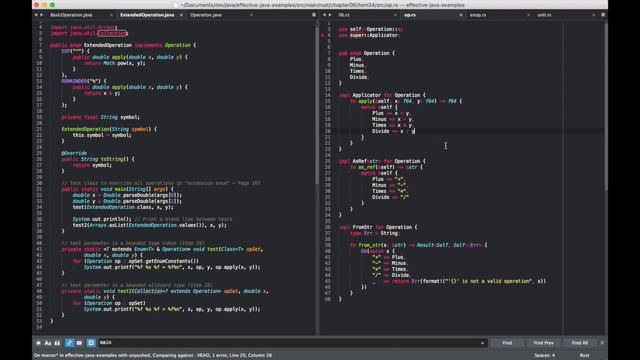The height and width of the screenshot is (360, 640).
Task: Close the find panel with X
Action: click(602, 343)
